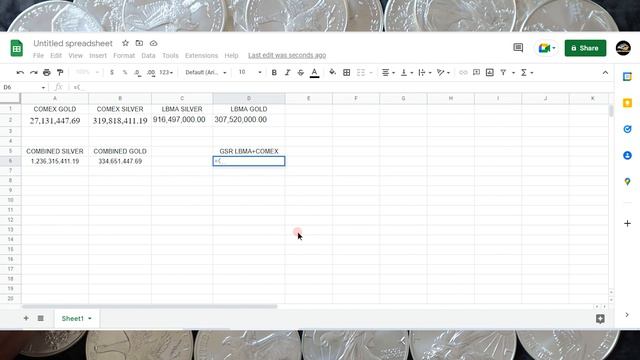Start a Google Meet call
Image resolution: width=640 pixels, height=360 pixels.
tap(547, 48)
